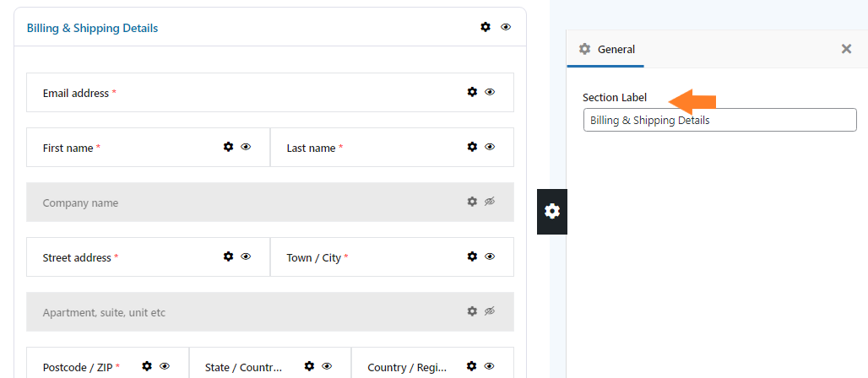Click the Billing & Shipping Details heading
Screen dimensions: 868x378
coord(92,28)
